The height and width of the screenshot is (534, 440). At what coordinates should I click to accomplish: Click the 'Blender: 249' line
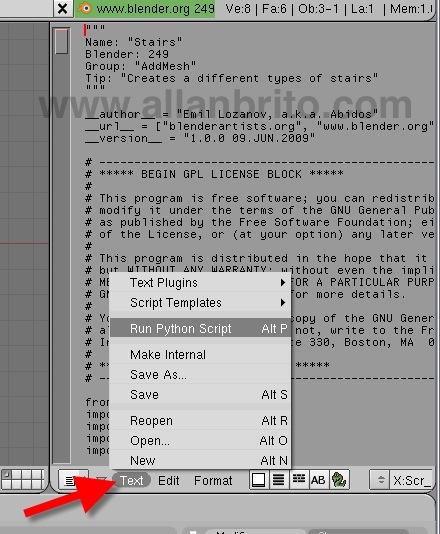pos(127,54)
